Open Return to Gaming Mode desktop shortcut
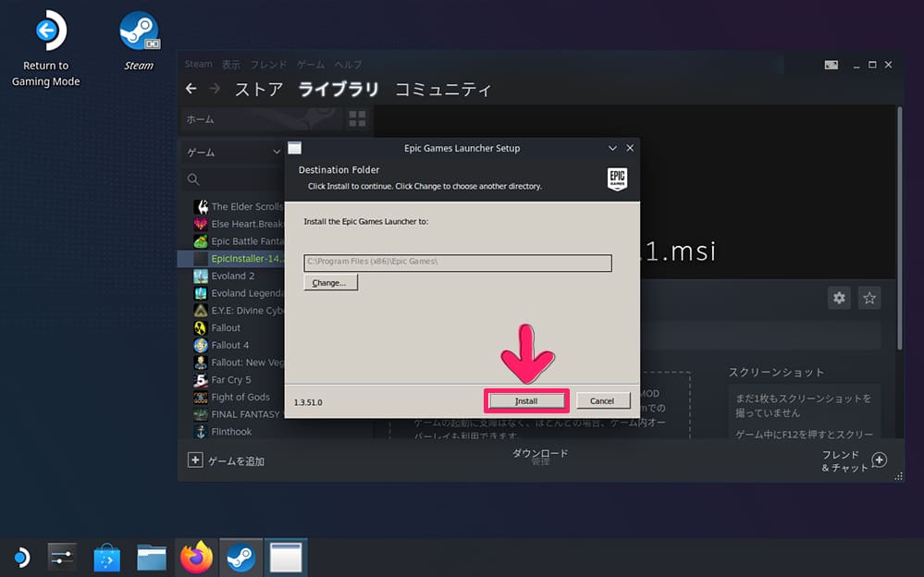The height and width of the screenshot is (577, 924). coord(46,49)
